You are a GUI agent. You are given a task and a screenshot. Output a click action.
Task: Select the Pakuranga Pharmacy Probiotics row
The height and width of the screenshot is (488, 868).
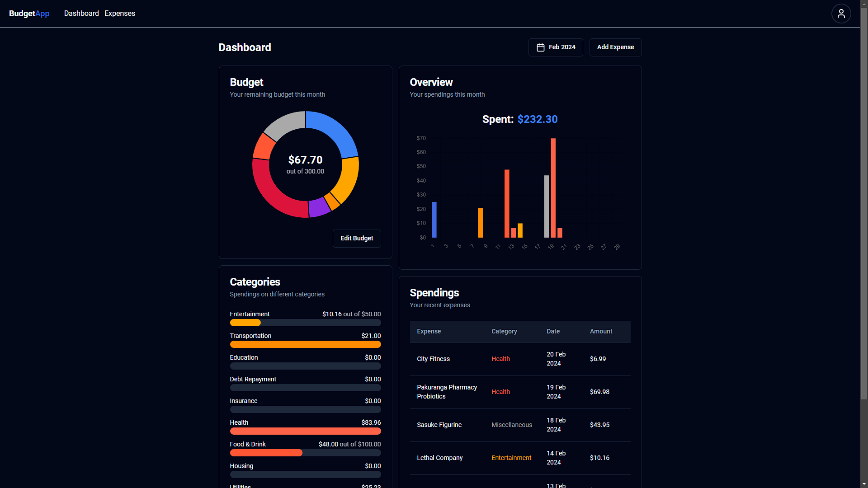click(520, 392)
